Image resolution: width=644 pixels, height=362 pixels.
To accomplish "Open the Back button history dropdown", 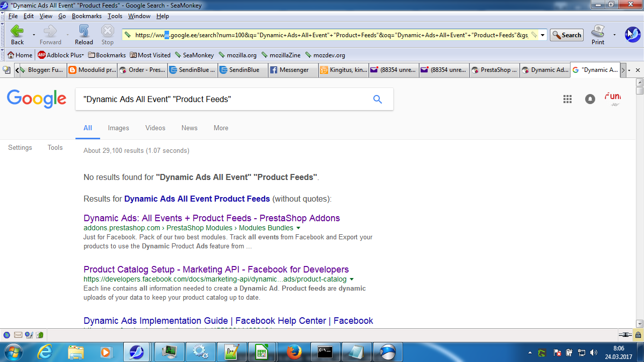I will click(x=34, y=35).
